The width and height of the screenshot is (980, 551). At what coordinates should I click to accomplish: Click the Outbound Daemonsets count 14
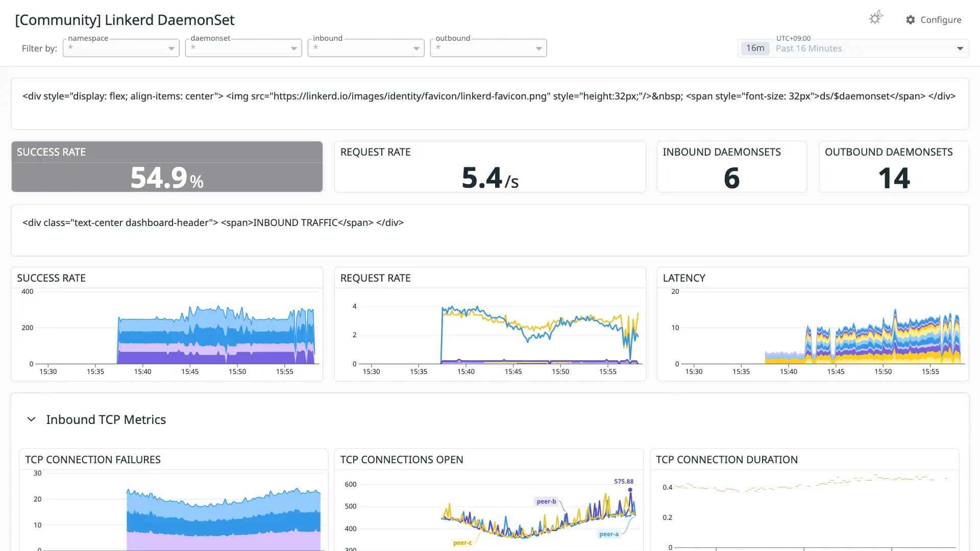(894, 178)
